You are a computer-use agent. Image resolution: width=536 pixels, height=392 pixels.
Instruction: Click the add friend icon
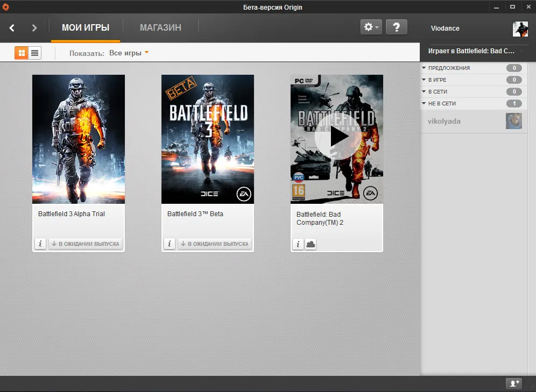tap(514, 383)
